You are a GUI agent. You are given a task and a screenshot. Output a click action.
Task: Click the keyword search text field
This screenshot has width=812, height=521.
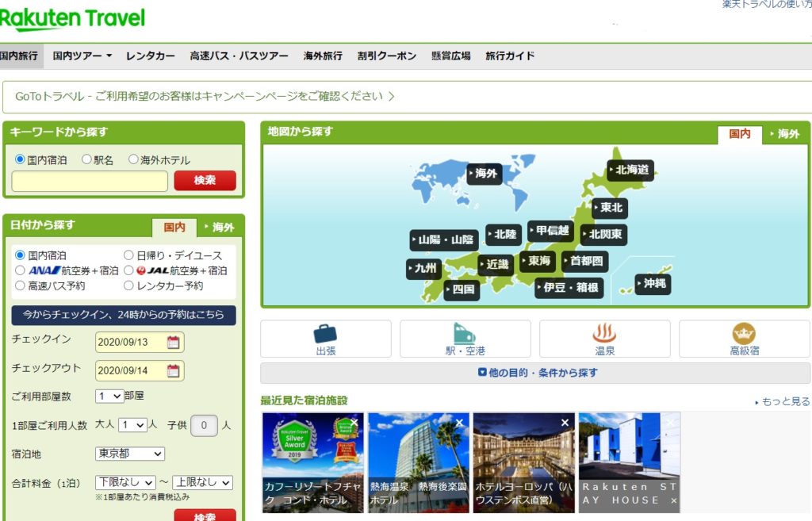tap(90, 182)
